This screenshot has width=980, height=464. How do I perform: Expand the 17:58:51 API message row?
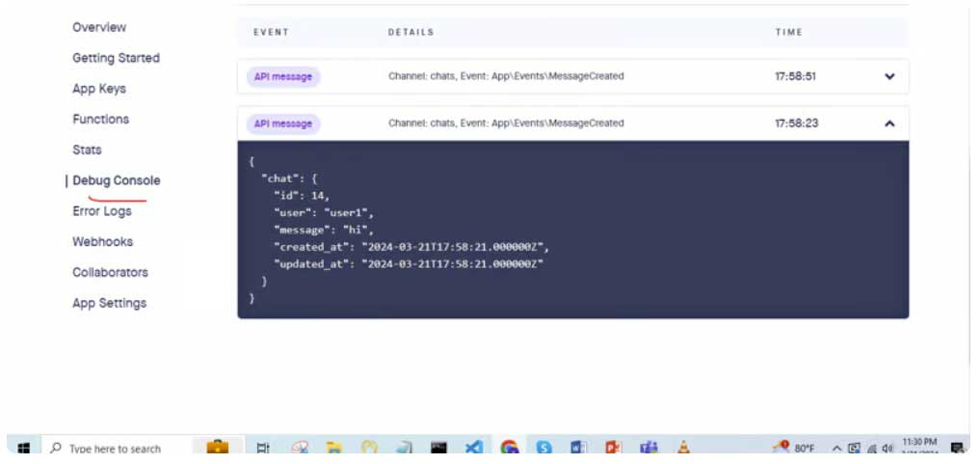[x=889, y=77]
